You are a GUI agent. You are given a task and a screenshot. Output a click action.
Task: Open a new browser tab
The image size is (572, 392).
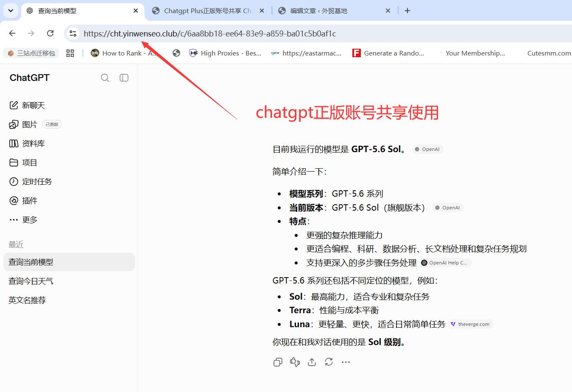point(407,11)
